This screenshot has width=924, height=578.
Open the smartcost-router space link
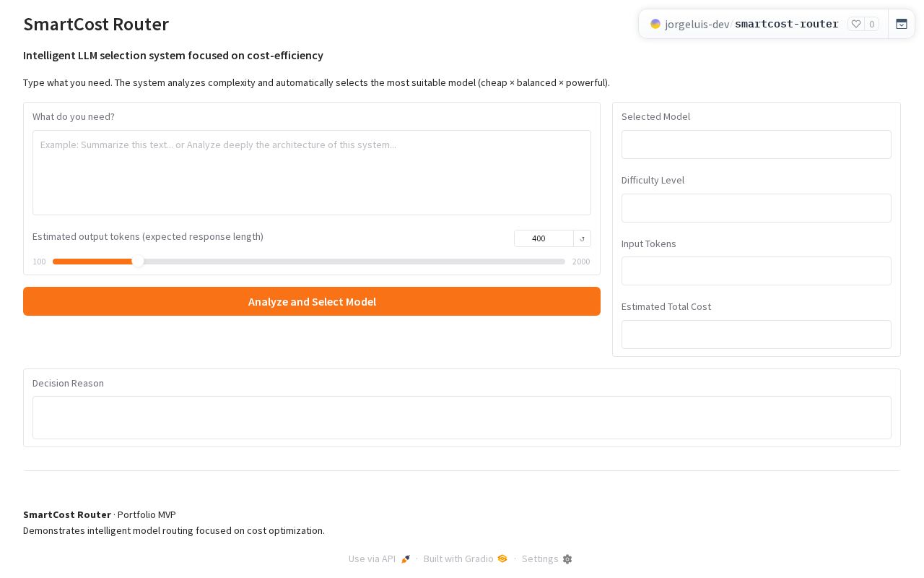(787, 24)
